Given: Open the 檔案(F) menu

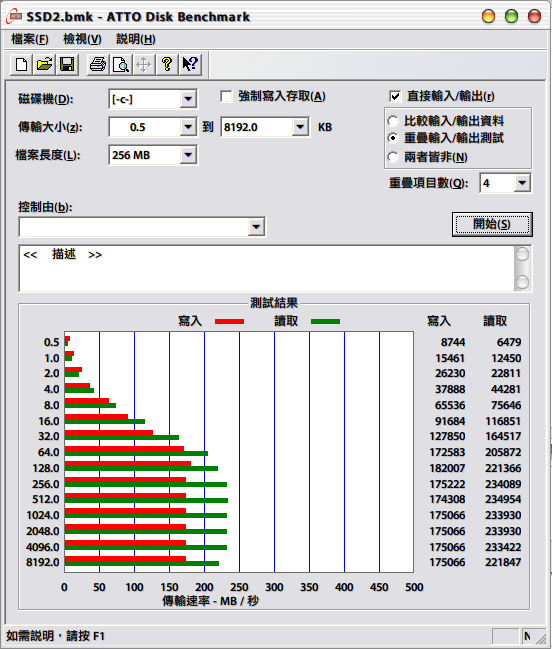Looking at the screenshot, I should coord(30,39).
